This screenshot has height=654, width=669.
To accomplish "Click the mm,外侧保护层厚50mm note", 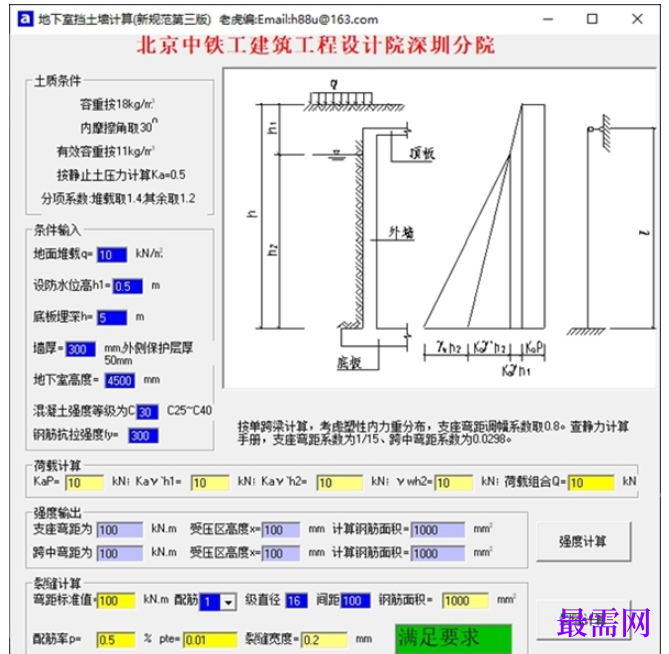I will tap(149, 354).
